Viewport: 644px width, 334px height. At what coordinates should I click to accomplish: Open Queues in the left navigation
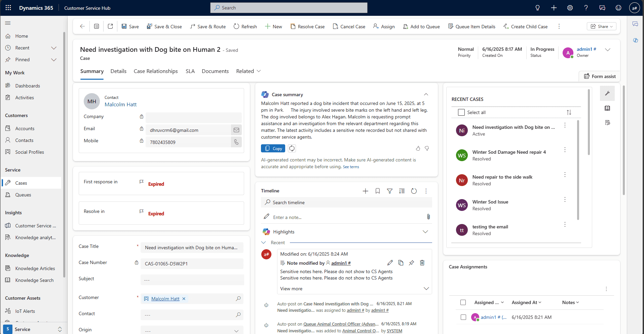pyautogui.click(x=23, y=195)
